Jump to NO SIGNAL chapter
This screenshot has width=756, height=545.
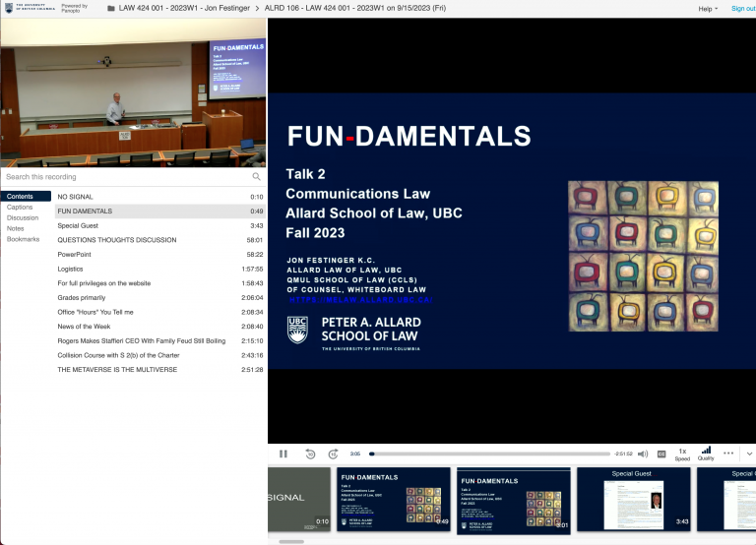pyautogui.click(x=160, y=197)
